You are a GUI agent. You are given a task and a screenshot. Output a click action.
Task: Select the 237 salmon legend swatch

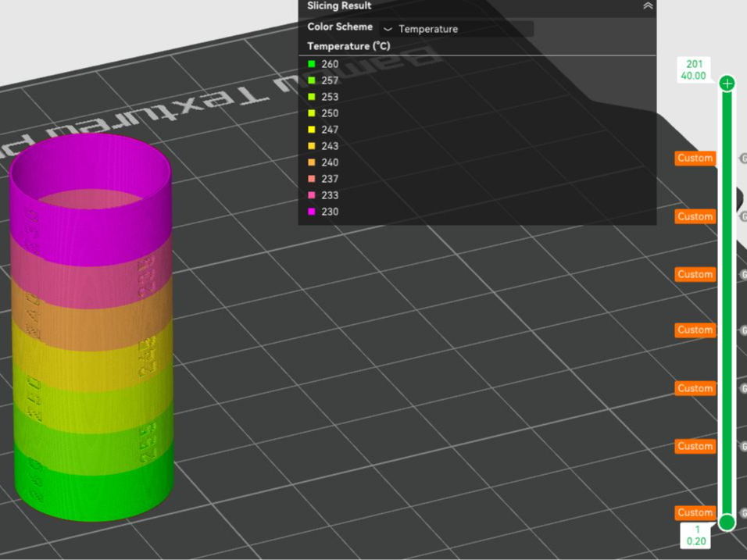312,179
